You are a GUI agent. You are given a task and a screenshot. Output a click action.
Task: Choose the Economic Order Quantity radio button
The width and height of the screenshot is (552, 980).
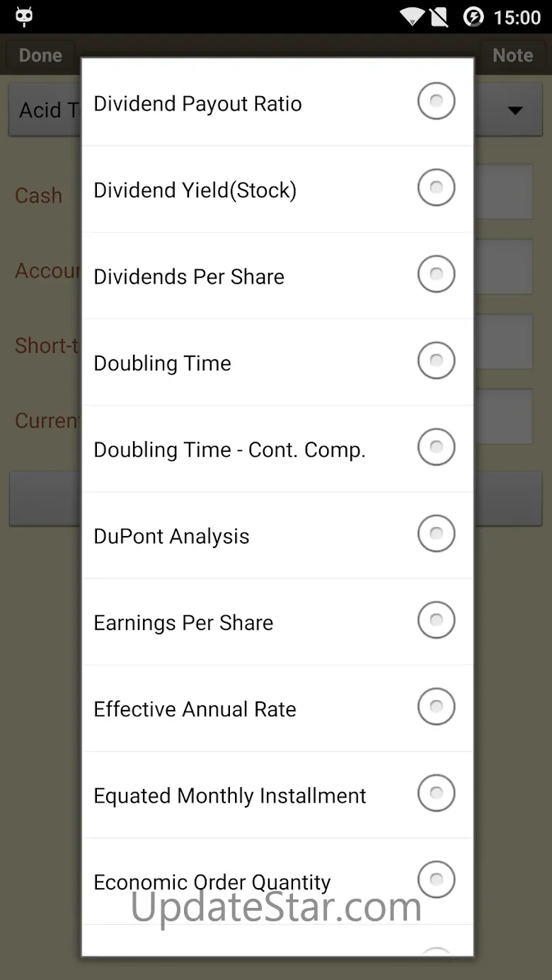(x=436, y=880)
